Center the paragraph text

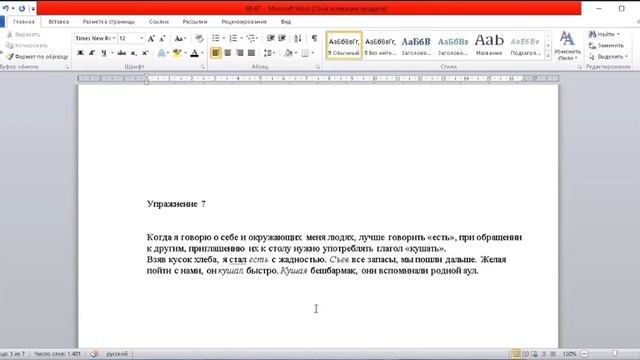coord(228,53)
